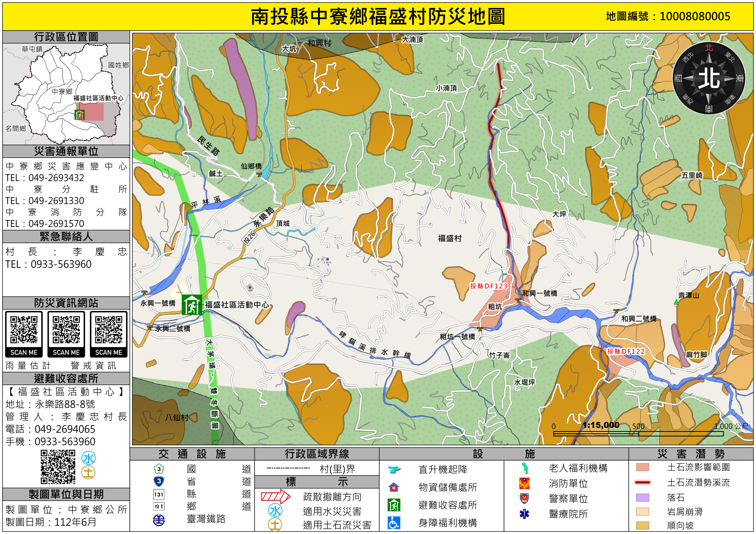
Task: Click the 投縣DF123 debris flow label
Action: click(x=489, y=286)
